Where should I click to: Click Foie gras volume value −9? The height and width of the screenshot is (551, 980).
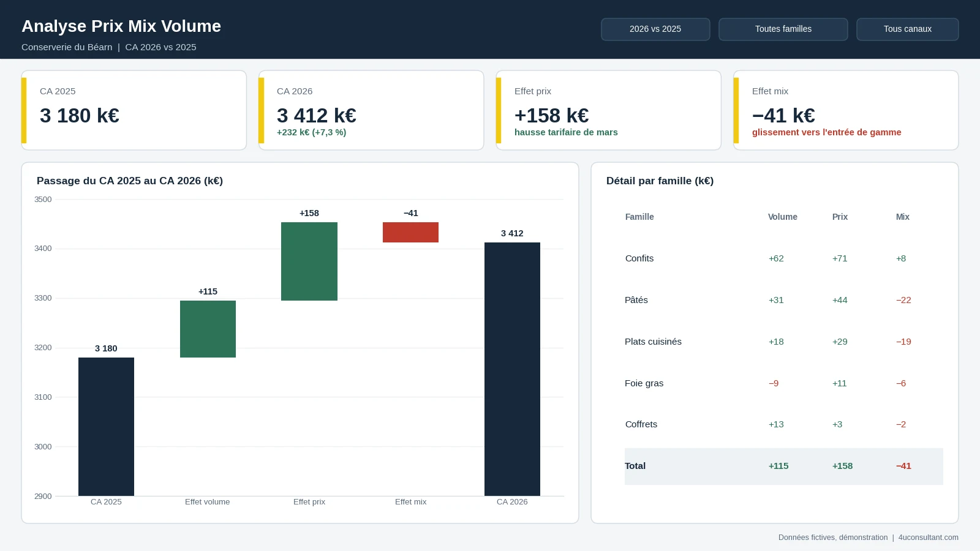tap(774, 383)
